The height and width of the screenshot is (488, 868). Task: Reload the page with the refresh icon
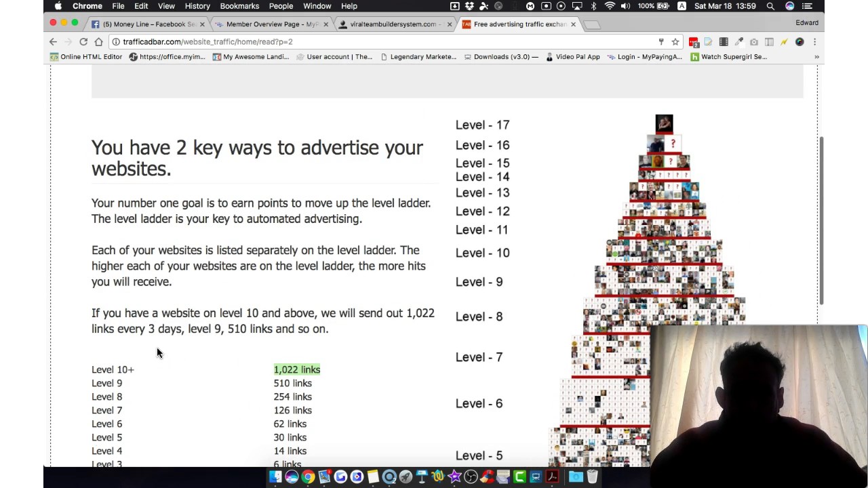click(x=83, y=42)
